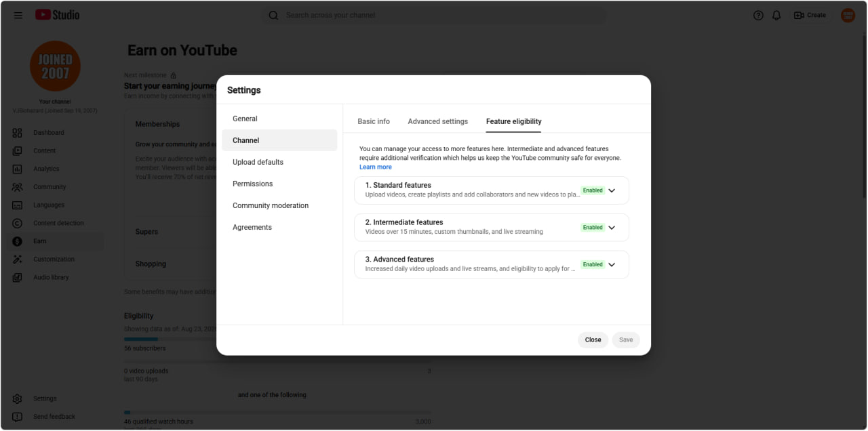Viewport: 868px width, 431px height.
Task: Click 'Your channel' label under avatar
Action: [55, 102]
